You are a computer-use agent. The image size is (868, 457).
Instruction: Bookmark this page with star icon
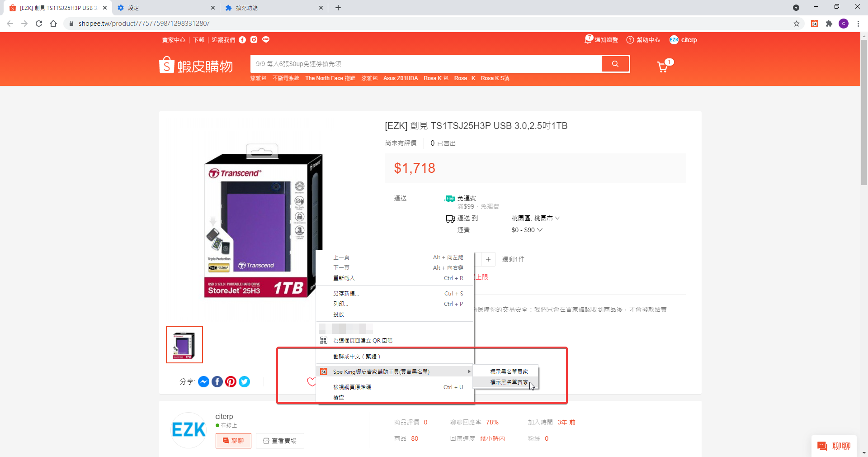[x=797, y=24]
